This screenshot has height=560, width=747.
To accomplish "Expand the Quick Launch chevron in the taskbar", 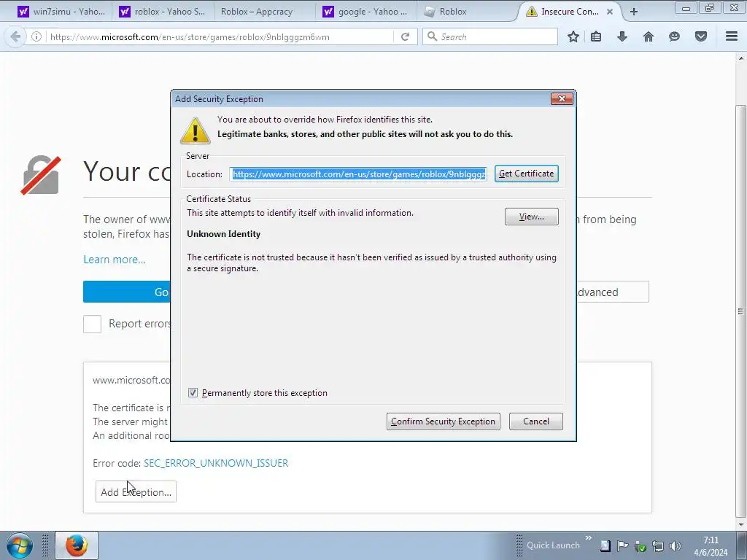I will pos(589,537).
